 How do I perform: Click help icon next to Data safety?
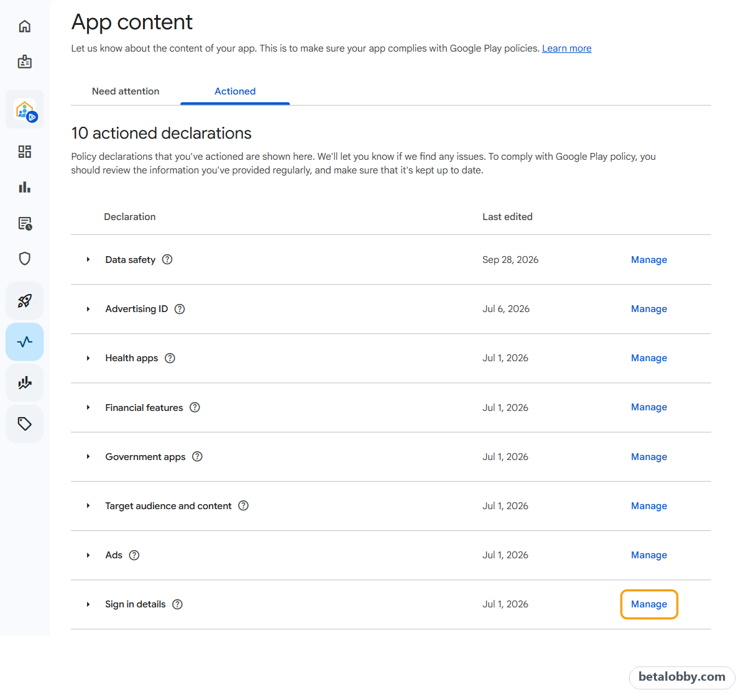(167, 259)
